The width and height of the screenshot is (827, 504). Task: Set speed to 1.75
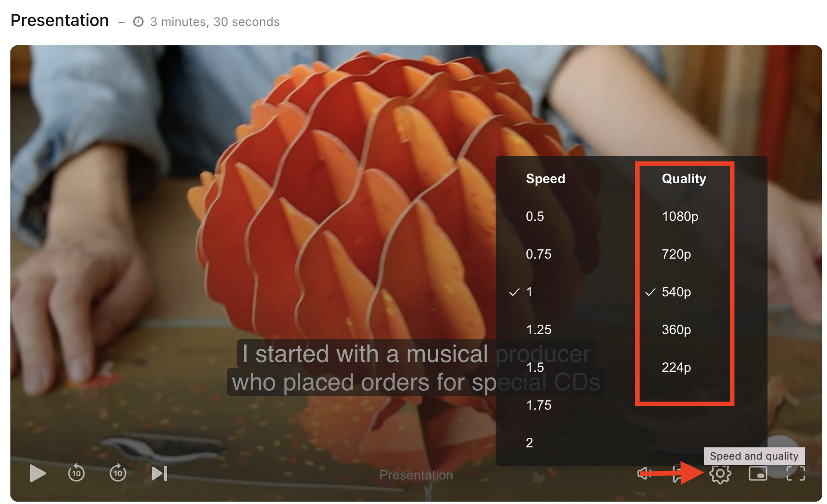pyautogui.click(x=539, y=405)
